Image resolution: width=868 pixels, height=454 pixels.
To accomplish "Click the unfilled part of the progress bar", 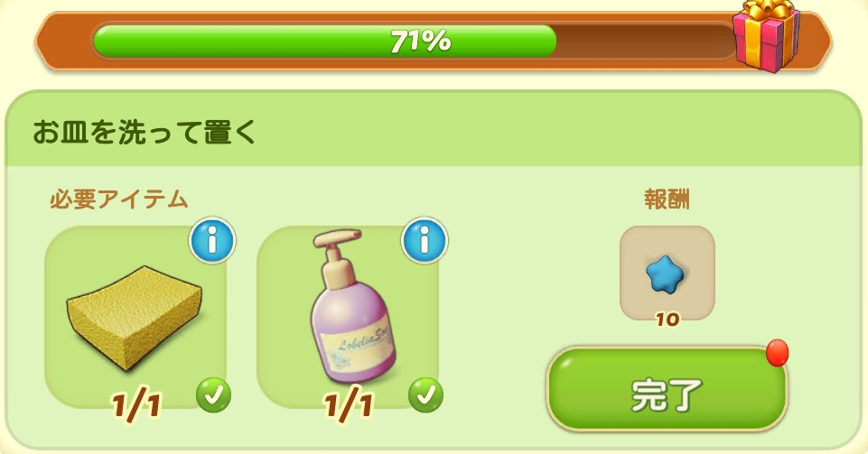I will pyautogui.click(x=645, y=41).
